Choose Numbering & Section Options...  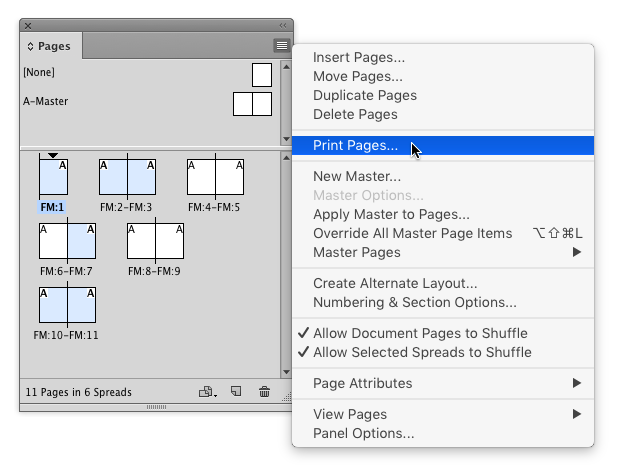point(443,302)
